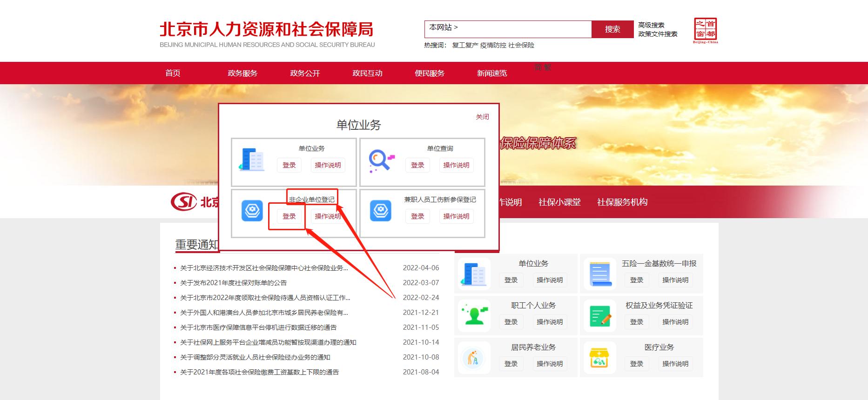The width and height of the screenshot is (868, 400).
Task: Open the 首页 menu item
Action: [x=173, y=73]
